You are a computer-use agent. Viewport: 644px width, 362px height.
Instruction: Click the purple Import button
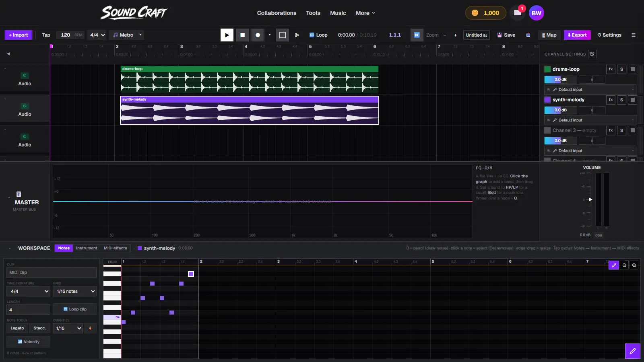point(18,35)
